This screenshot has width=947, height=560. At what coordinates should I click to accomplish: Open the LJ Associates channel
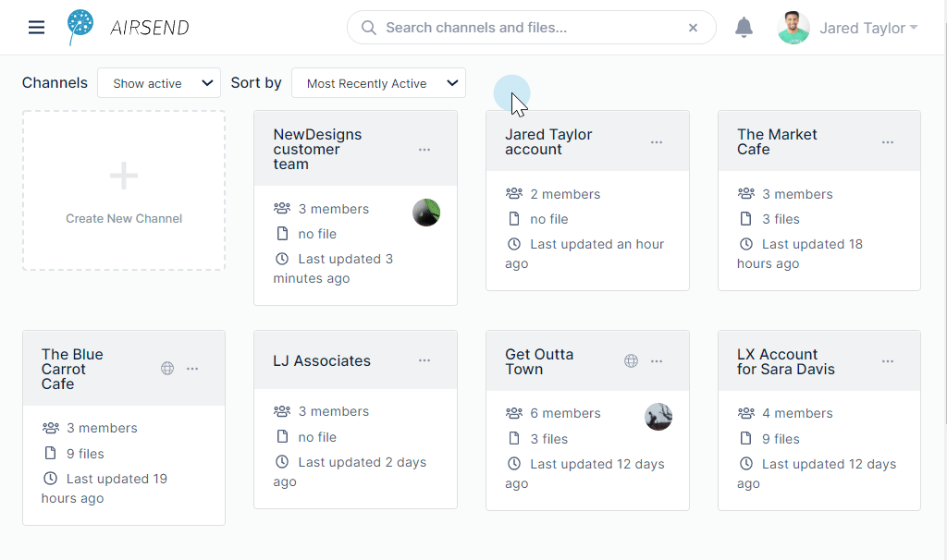pyautogui.click(x=322, y=361)
